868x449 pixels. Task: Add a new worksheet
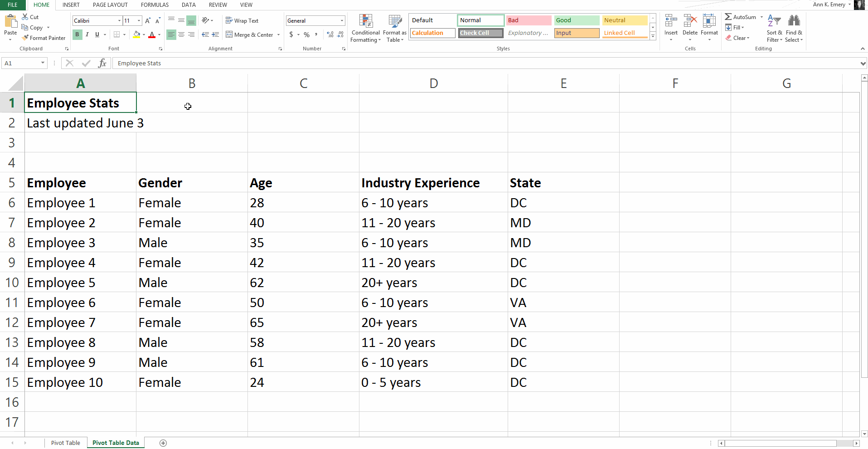click(163, 443)
